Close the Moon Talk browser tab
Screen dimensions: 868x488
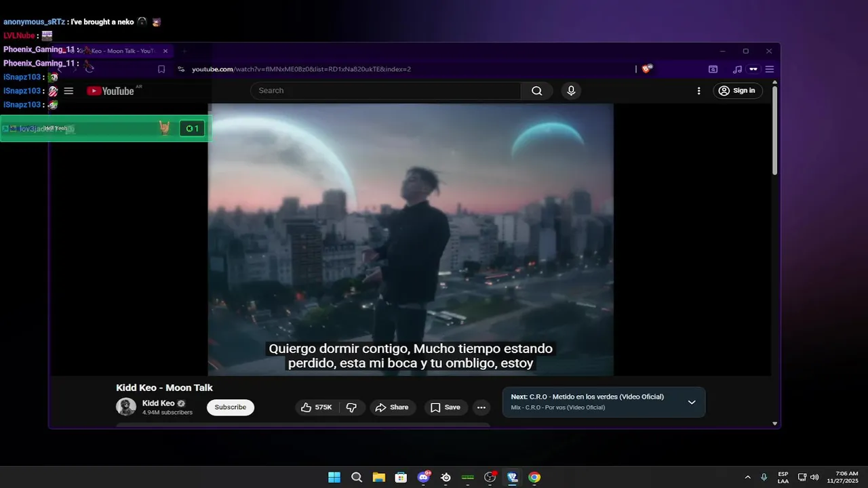165,51
